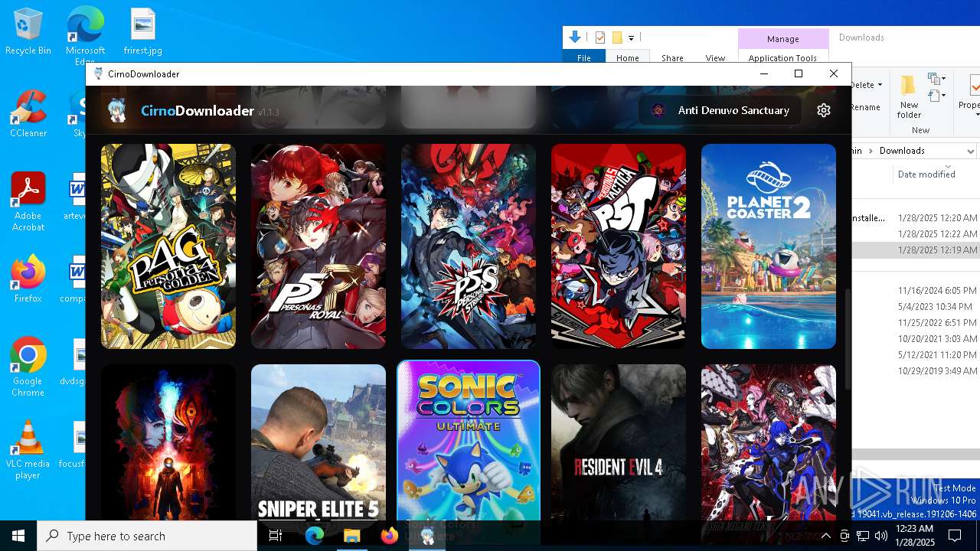Click the blue down-arrow Quick Access icon
The height and width of the screenshot is (551, 980).
tap(575, 37)
